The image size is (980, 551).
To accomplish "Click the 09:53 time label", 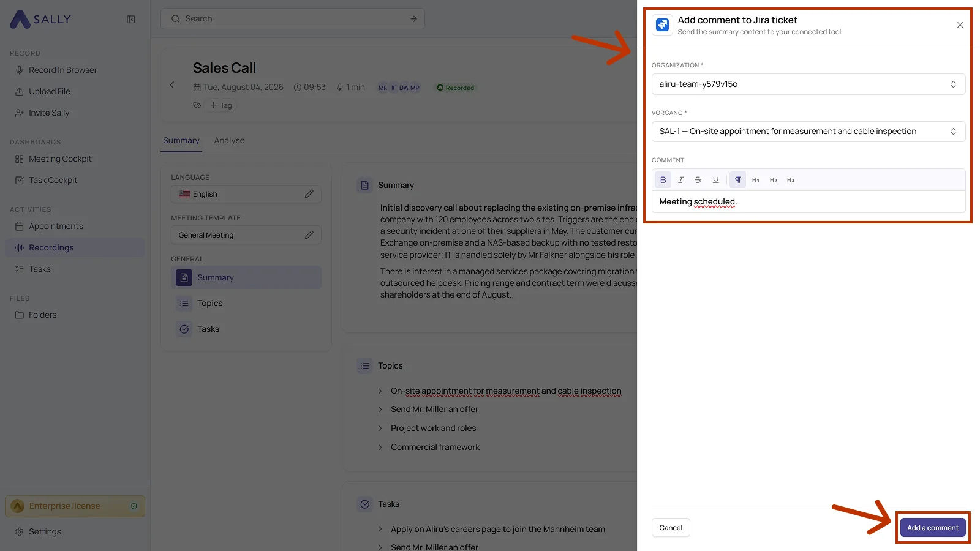I will [310, 88].
